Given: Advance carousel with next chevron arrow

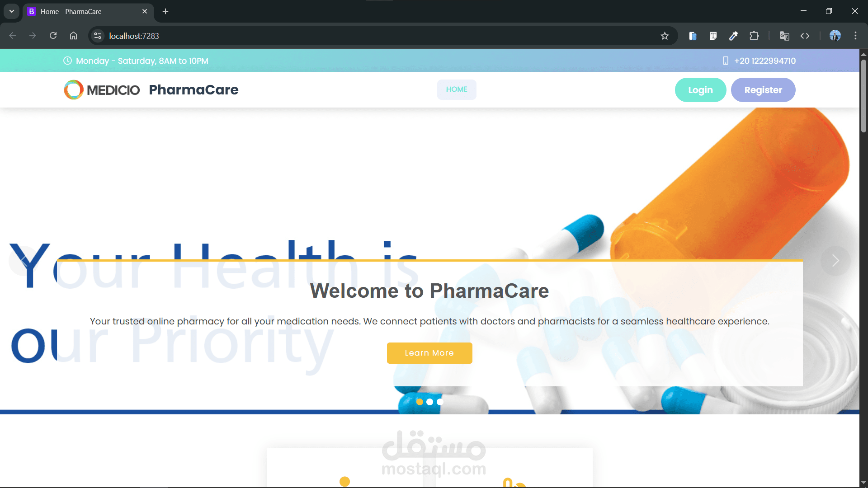Looking at the screenshot, I should coord(835,261).
